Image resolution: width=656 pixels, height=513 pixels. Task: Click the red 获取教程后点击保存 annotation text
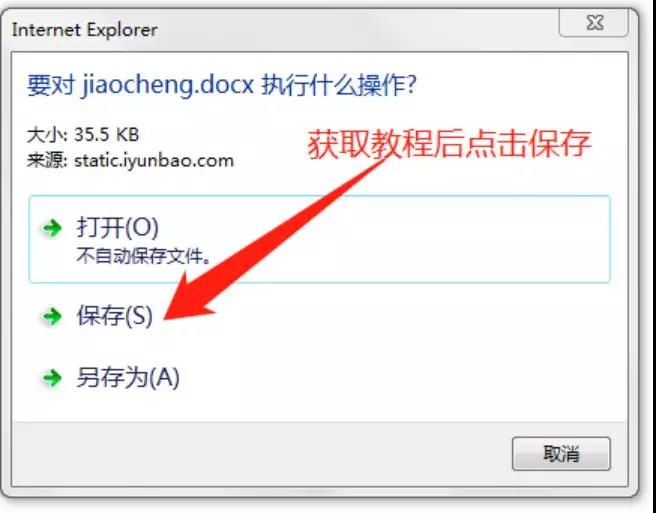pyautogui.click(x=449, y=144)
